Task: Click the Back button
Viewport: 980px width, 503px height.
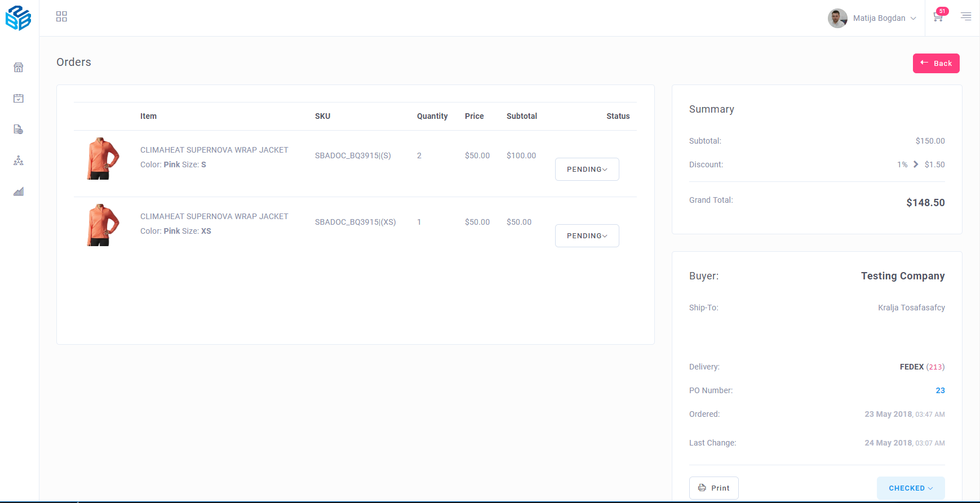Action: pos(935,63)
